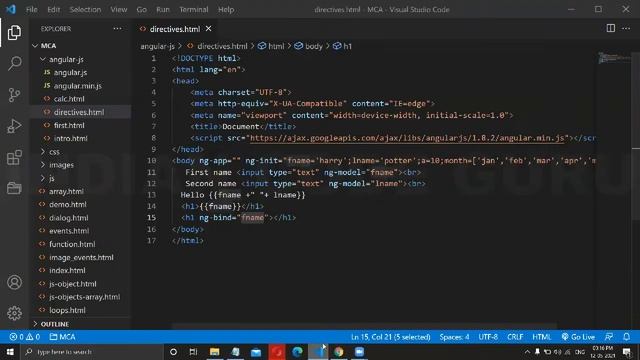Image resolution: width=640 pixels, height=360 pixels.
Task: Click HTML language mode in status bar
Action: pyautogui.click(x=542, y=337)
